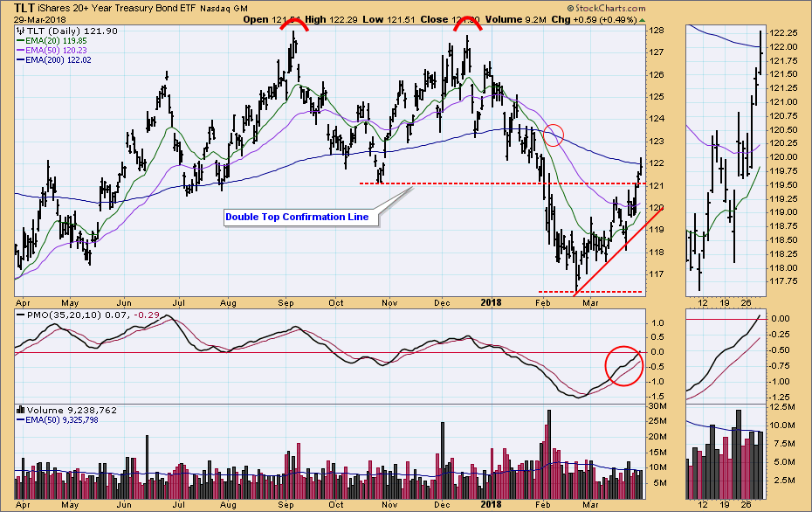The image size is (812, 512).
Task: Click the Volume 9.2M header value
Action: (x=515, y=20)
